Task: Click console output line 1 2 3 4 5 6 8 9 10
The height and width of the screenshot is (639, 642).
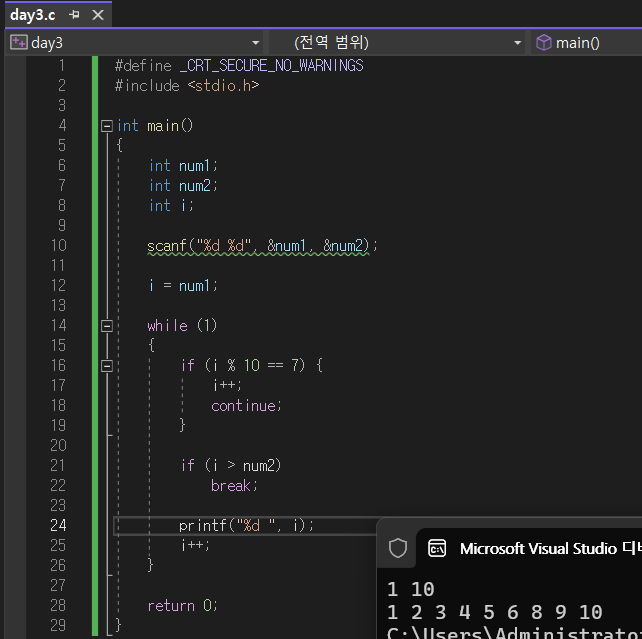Action: (x=495, y=612)
